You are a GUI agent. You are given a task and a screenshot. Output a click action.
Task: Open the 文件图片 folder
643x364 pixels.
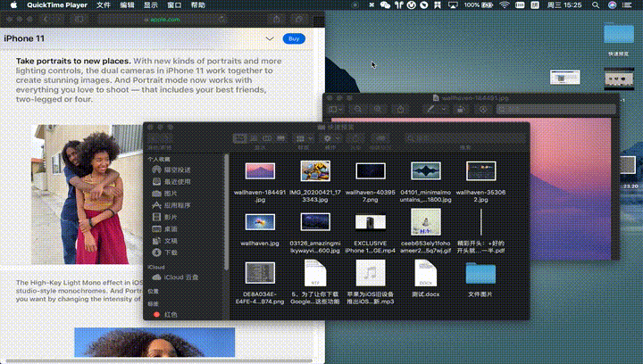point(480,274)
